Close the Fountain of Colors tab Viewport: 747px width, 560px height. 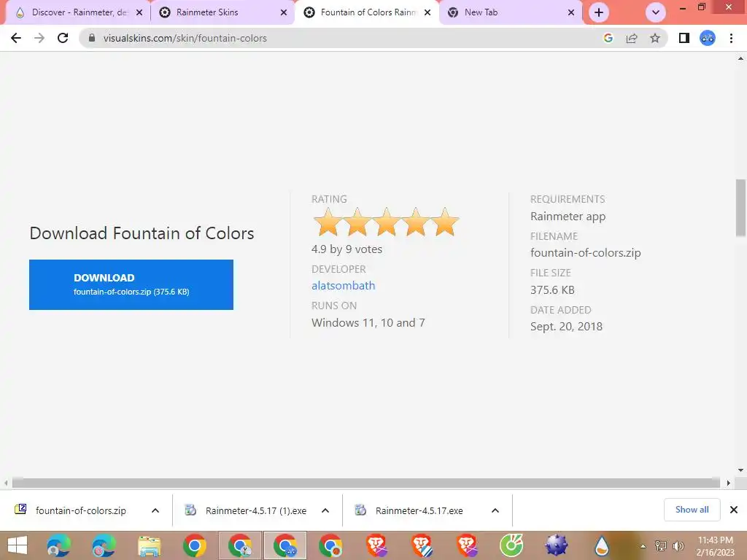tap(427, 12)
